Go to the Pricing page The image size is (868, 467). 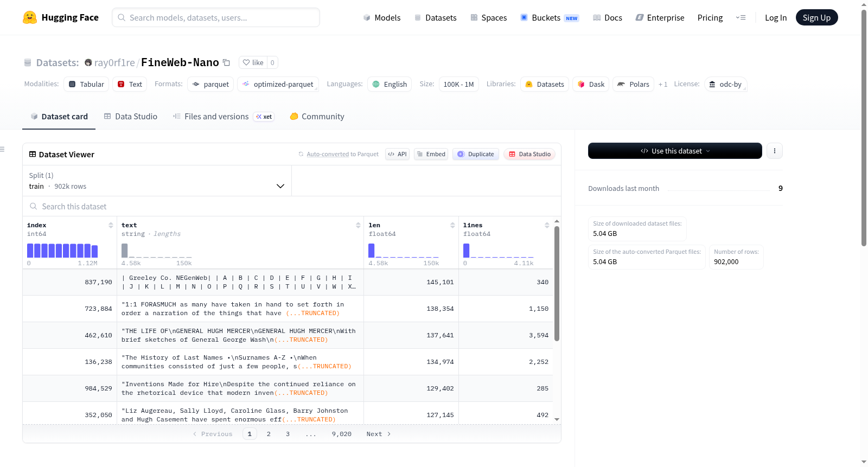click(x=710, y=17)
